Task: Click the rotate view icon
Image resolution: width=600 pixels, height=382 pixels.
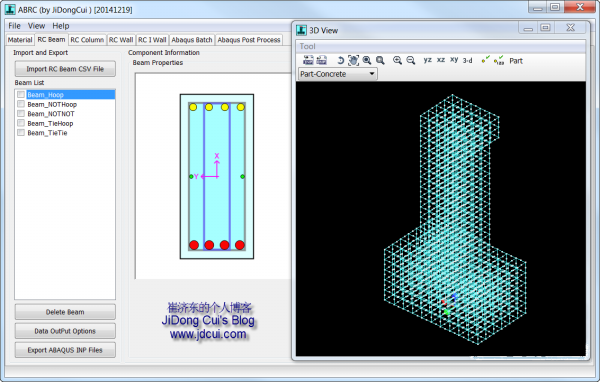Action: point(340,60)
